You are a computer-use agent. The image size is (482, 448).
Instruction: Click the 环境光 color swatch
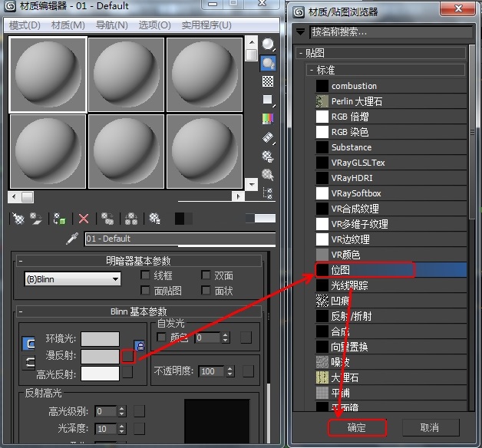tap(100, 339)
